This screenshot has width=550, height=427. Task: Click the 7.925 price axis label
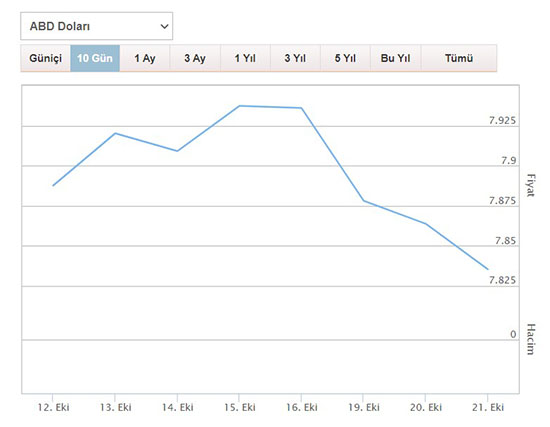502,121
